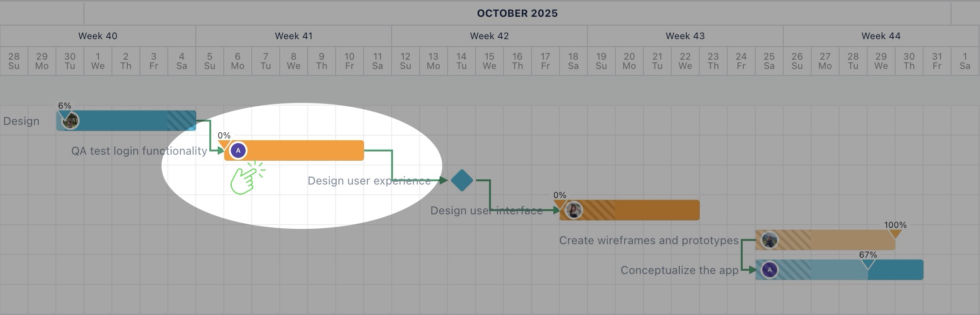Select the Design user interface task bar
Image resolution: width=980 pixels, height=315 pixels.
point(653,210)
